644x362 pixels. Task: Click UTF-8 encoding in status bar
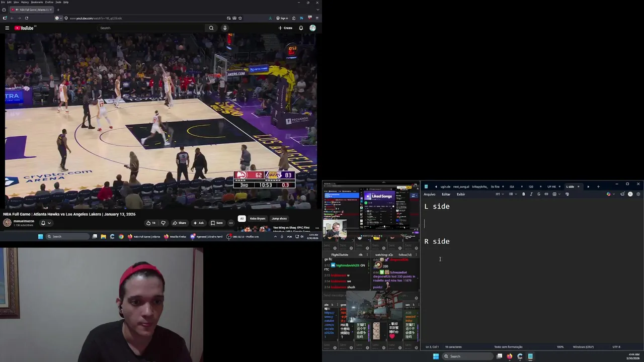[616, 347]
